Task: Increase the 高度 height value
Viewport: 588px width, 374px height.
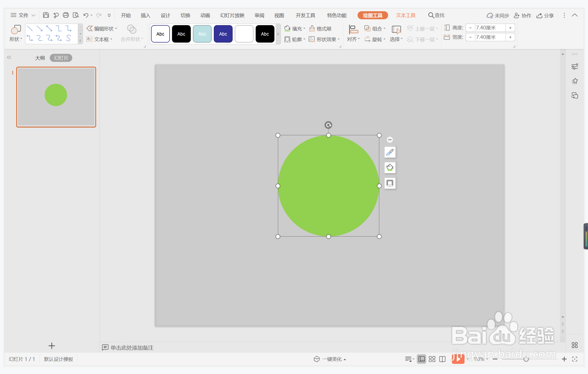Action: point(510,28)
